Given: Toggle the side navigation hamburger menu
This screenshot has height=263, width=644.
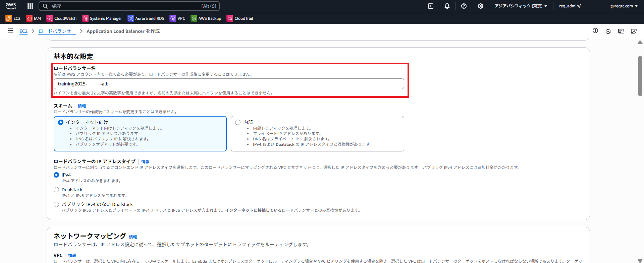Looking at the screenshot, I should [x=10, y=31].
